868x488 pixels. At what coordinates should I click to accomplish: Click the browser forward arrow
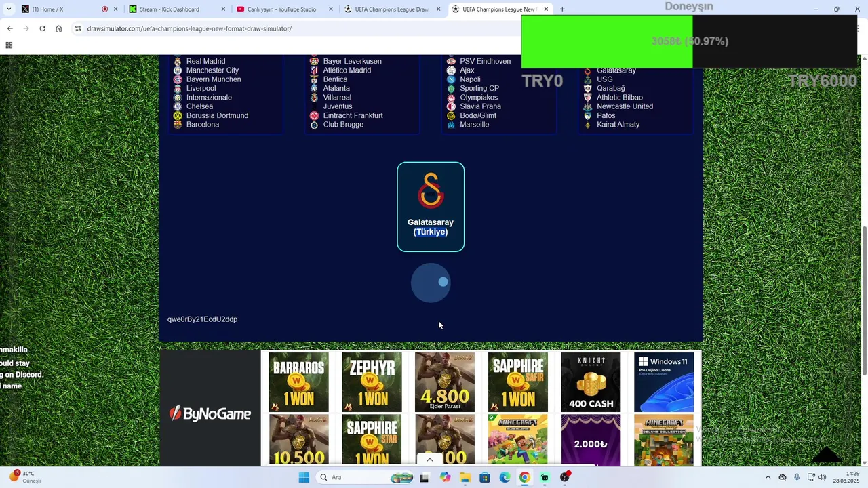point(26,28)
